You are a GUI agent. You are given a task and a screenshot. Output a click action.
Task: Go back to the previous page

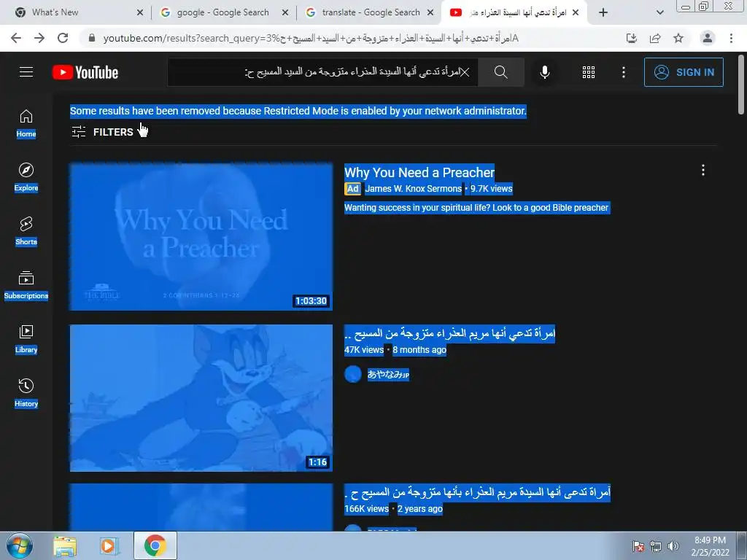[16, 38]
